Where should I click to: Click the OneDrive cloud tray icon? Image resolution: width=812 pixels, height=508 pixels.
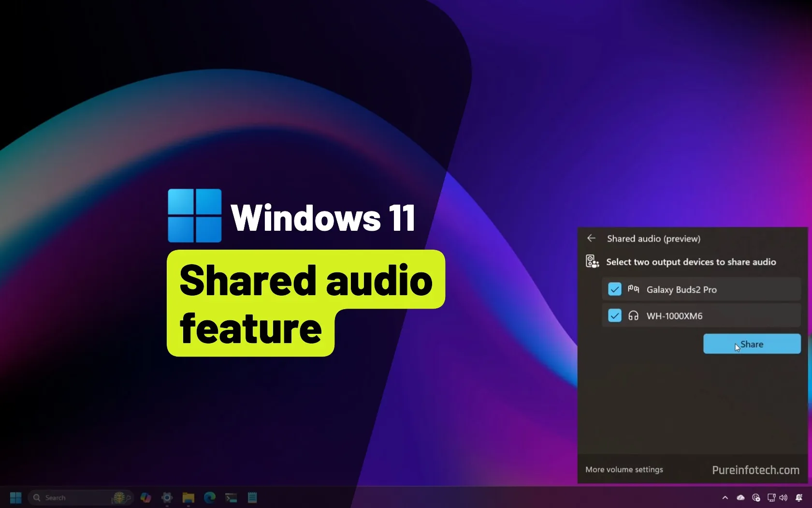point(740,497)
